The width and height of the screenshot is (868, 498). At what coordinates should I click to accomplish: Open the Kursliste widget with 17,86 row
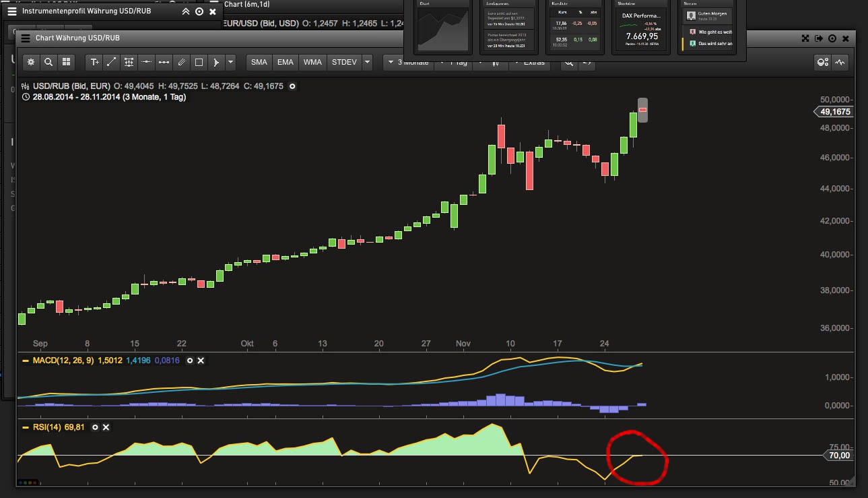point(574,27)
